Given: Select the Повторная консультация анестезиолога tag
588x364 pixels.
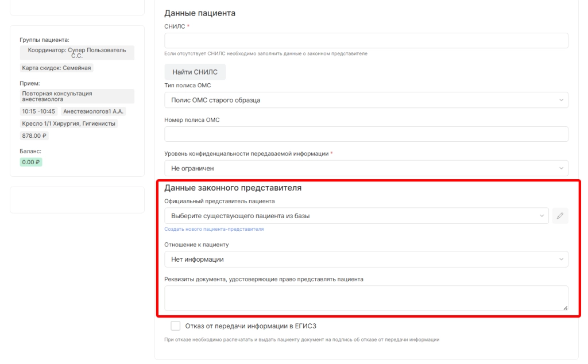Looking at the screenshot, I should point(77,96).
